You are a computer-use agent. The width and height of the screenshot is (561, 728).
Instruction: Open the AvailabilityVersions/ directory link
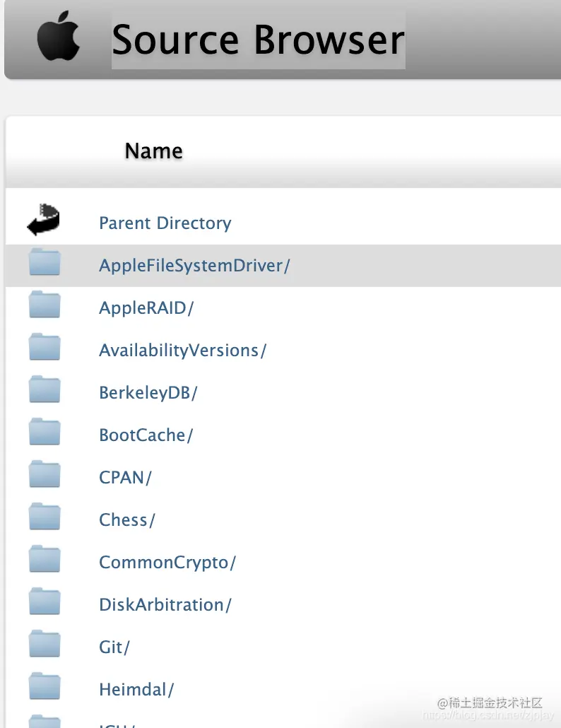[x=183, y=351]
